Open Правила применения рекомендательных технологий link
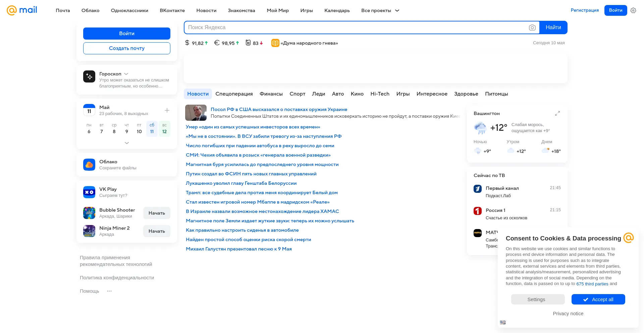This screenshot has height=333, width=644. [x=116, y=261]
